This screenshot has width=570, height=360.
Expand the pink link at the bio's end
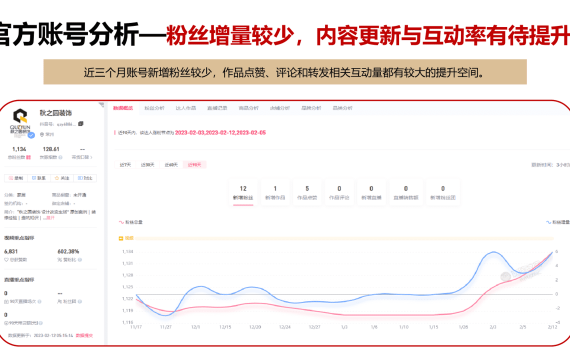point(50,218)
